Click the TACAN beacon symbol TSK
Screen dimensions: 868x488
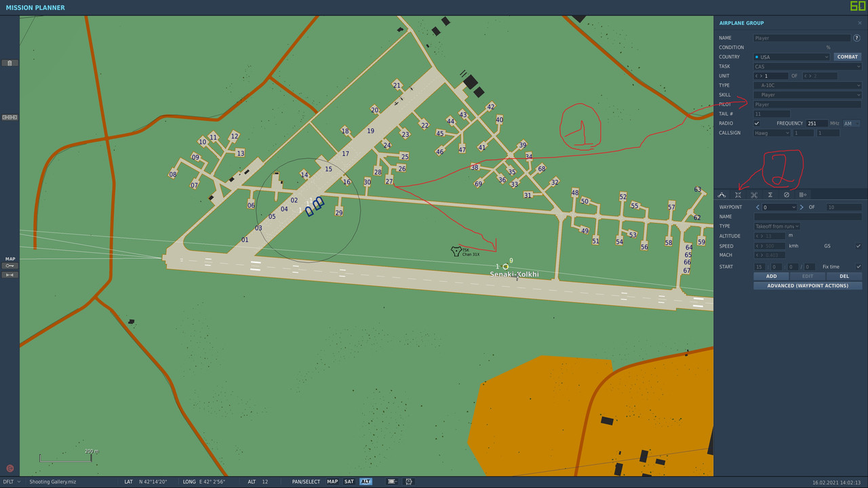(x=456, y=251)
